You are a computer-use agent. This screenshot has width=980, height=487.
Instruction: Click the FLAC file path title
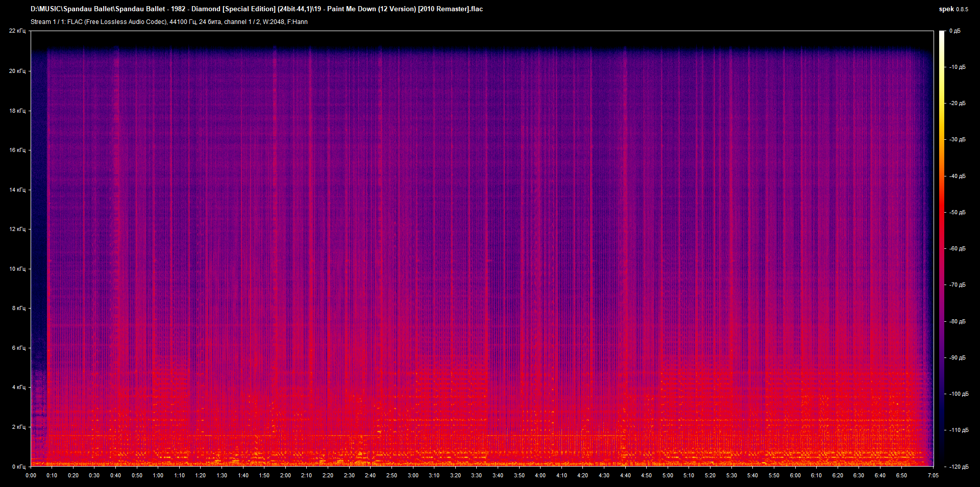[x=256, y=9]
